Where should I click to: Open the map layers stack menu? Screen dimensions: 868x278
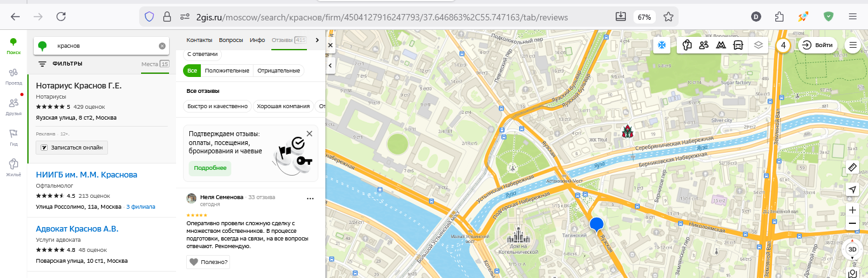[x=758, y=45]
